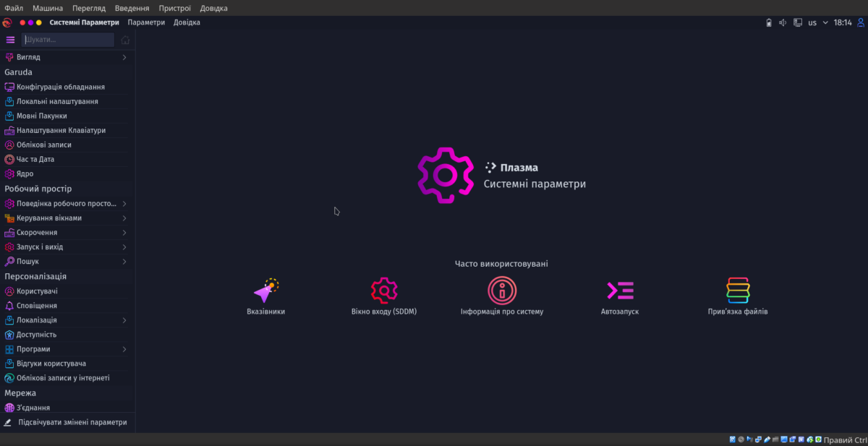Click the Системні Параметри title
The height and width of the screenshot is (446, 868).
(x=85, y=22)
